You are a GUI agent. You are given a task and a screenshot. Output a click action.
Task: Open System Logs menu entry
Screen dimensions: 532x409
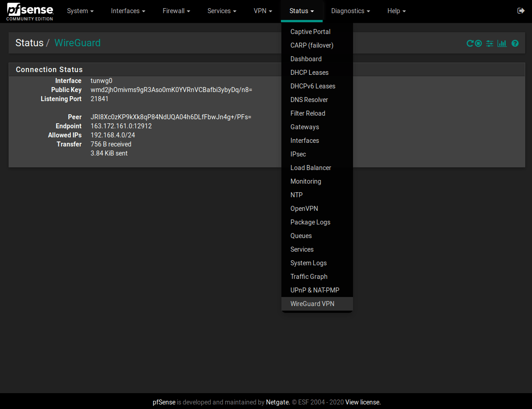pyautogui.click(x=309, y=263)
